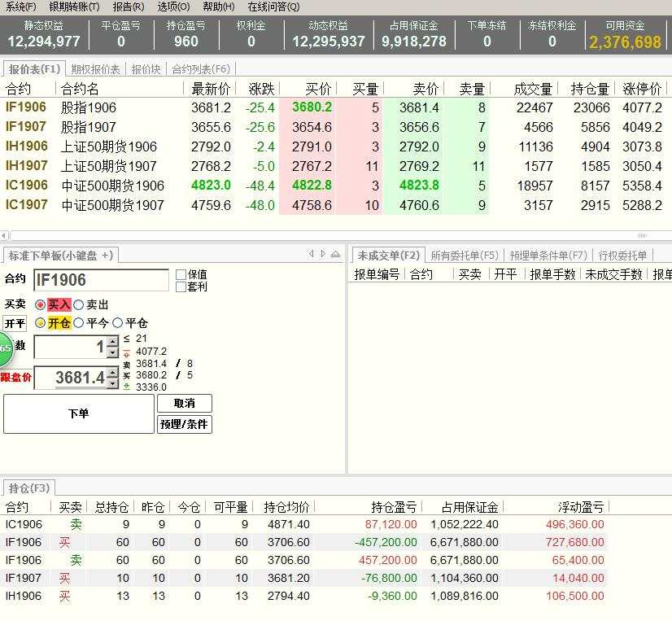The width and height of the screenshot is (672, 621).
Task: Increase lot quantity with up arrow
Action: coord(112,341)
